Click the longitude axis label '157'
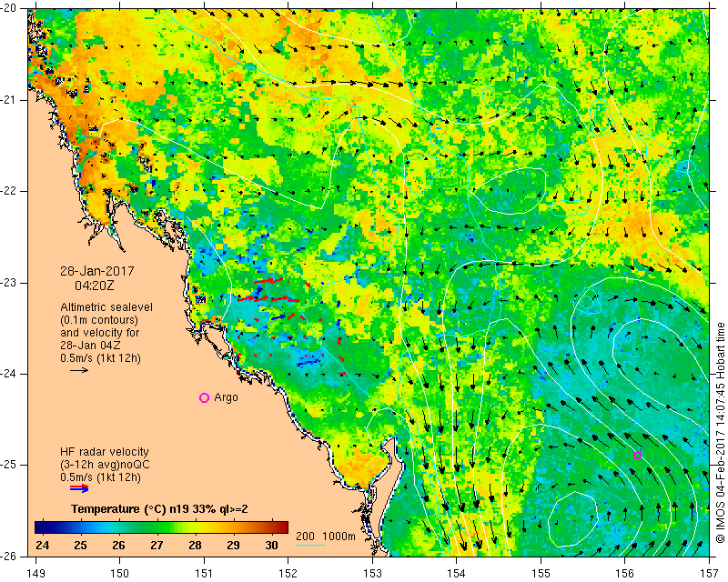 [x=709, y=574]
